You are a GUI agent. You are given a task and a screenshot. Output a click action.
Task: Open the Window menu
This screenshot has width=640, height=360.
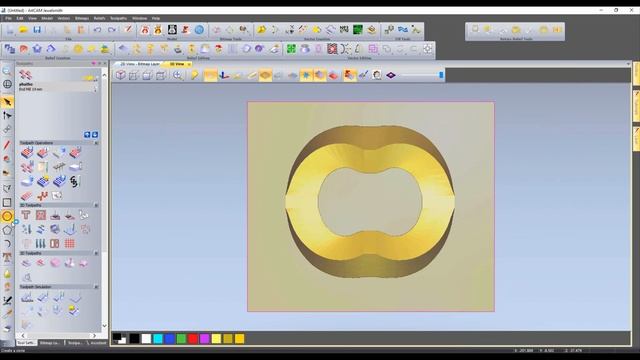pos(140,18)
